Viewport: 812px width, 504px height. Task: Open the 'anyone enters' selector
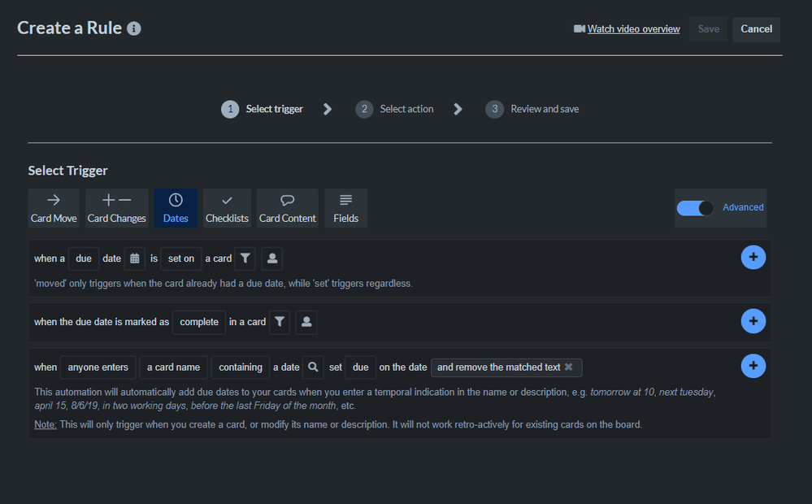tap(98, 367)
